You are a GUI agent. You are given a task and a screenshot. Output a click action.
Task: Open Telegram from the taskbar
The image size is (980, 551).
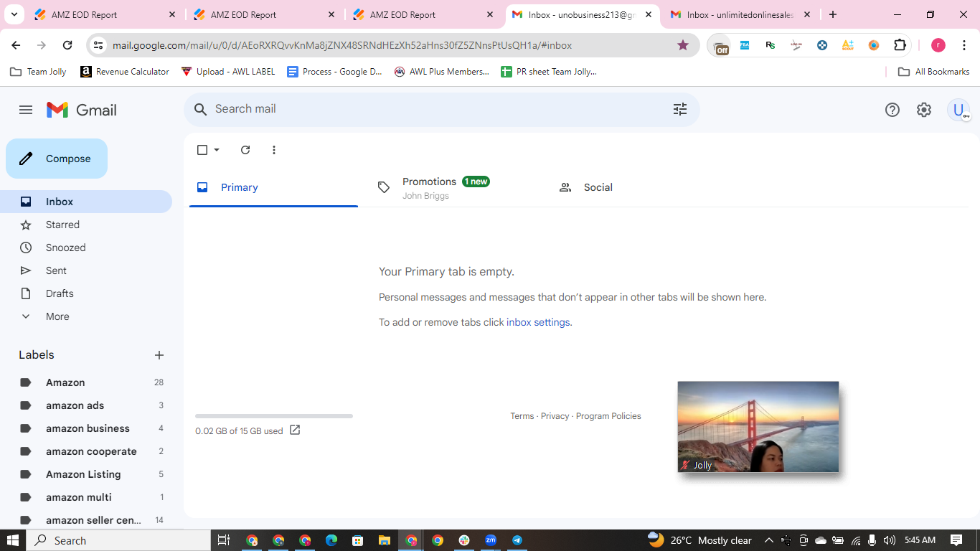coord(517,540)
